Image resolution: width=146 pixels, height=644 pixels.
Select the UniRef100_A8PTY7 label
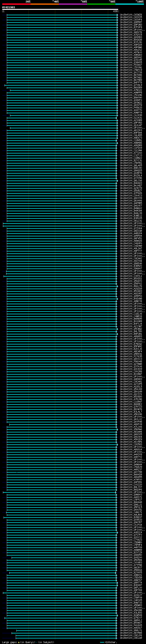(x=131, y=251)
